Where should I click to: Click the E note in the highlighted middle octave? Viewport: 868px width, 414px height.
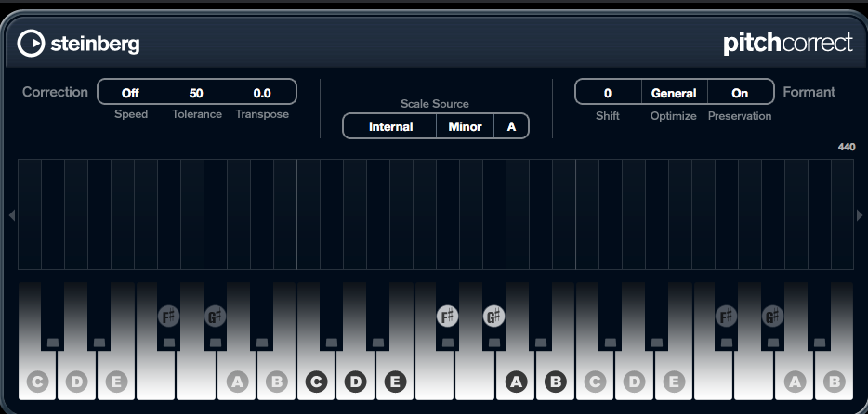[395, 382]
